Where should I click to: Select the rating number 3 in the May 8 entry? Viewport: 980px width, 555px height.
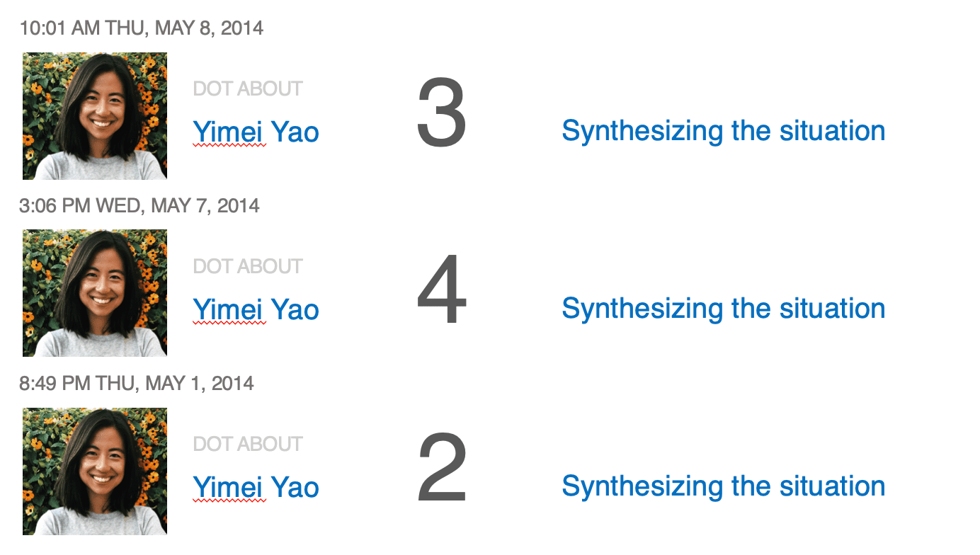click(441, 113)
